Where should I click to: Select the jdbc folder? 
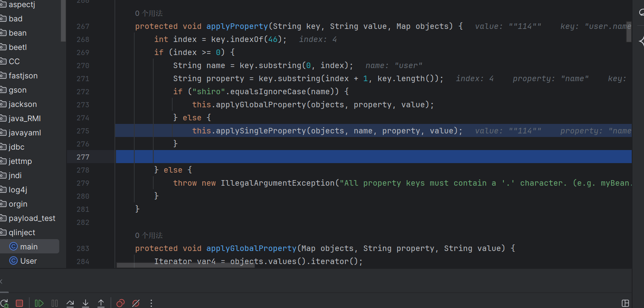pyautogui.click(x=17, y=147)
